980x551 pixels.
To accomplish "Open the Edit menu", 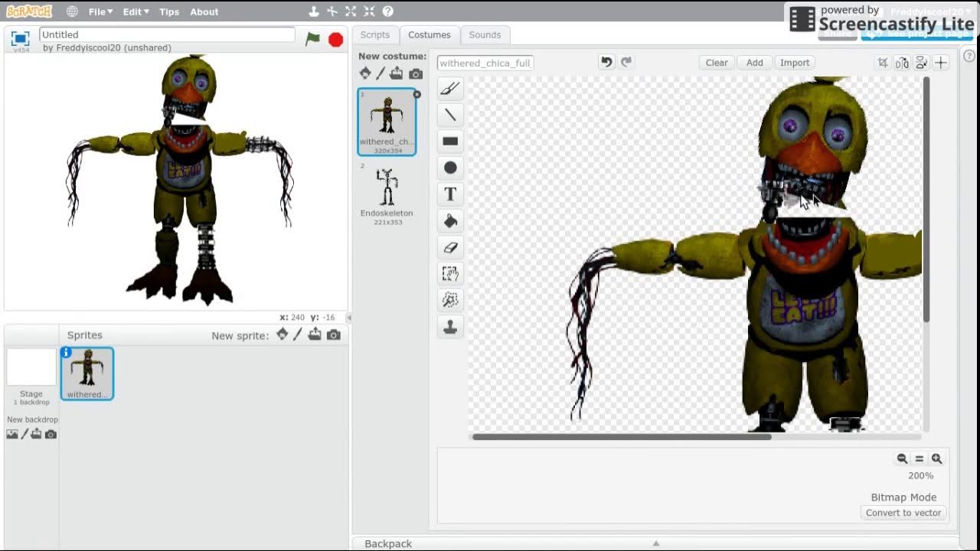I will click(136, 11).
